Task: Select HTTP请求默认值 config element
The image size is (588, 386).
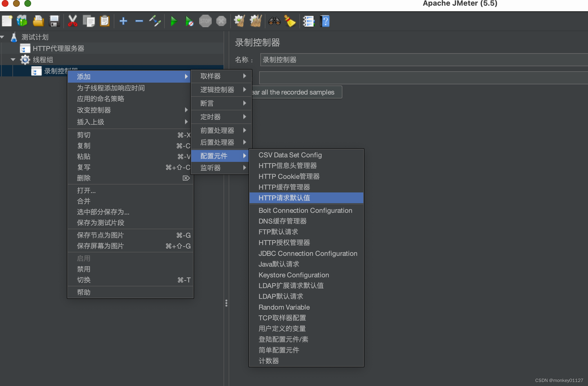Action: 306,198
